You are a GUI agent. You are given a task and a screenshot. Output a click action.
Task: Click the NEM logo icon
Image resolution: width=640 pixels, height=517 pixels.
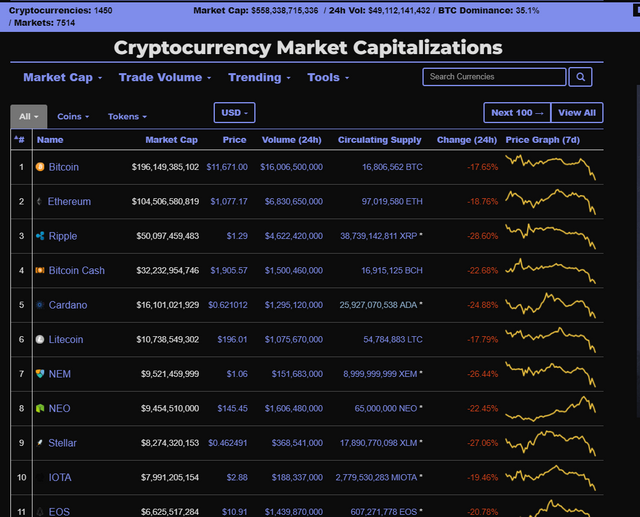40,374
